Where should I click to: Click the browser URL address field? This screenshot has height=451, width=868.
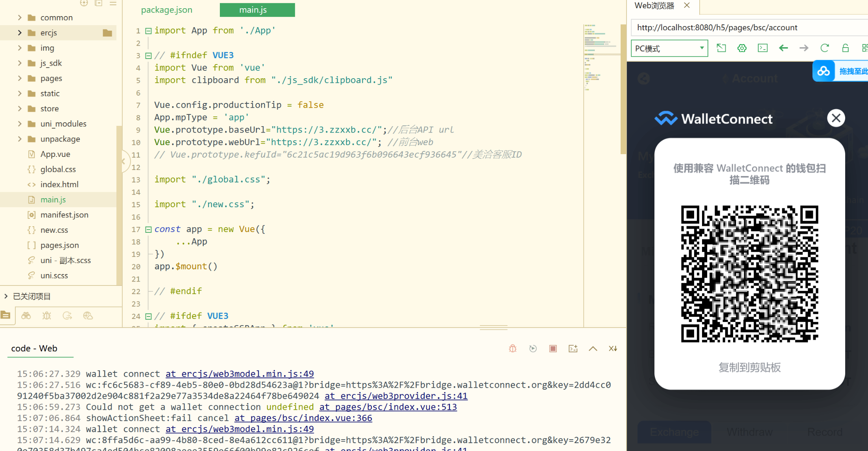[749, 28]
